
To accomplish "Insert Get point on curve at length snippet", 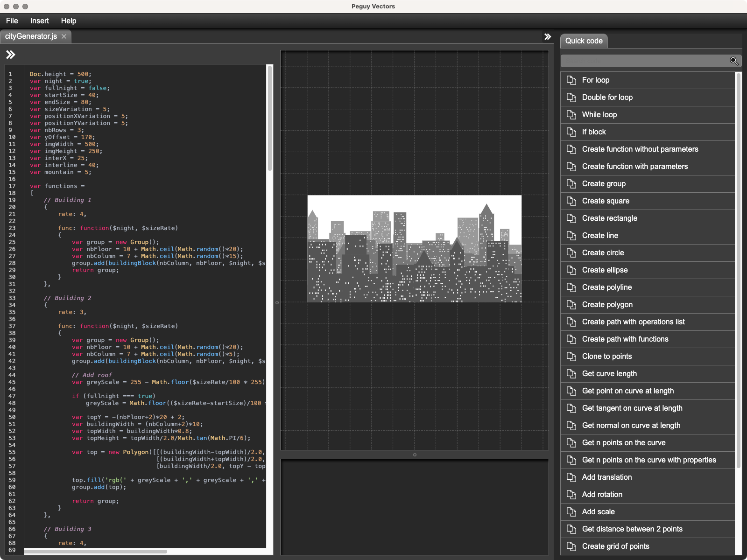I will 648,391.
